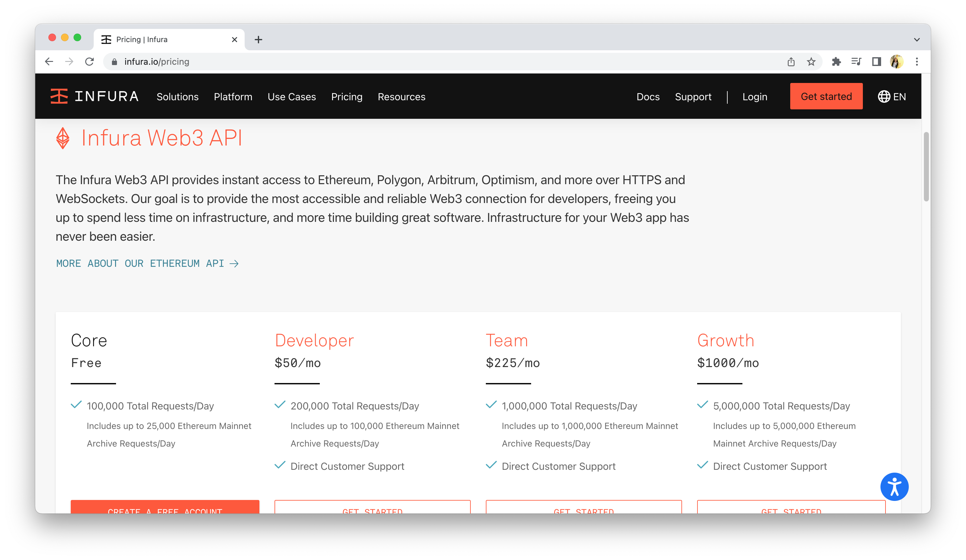Share this page via share icon
The height and width of the screenshot is (560, 966).
pyautogui.click(x=791, y=62)
